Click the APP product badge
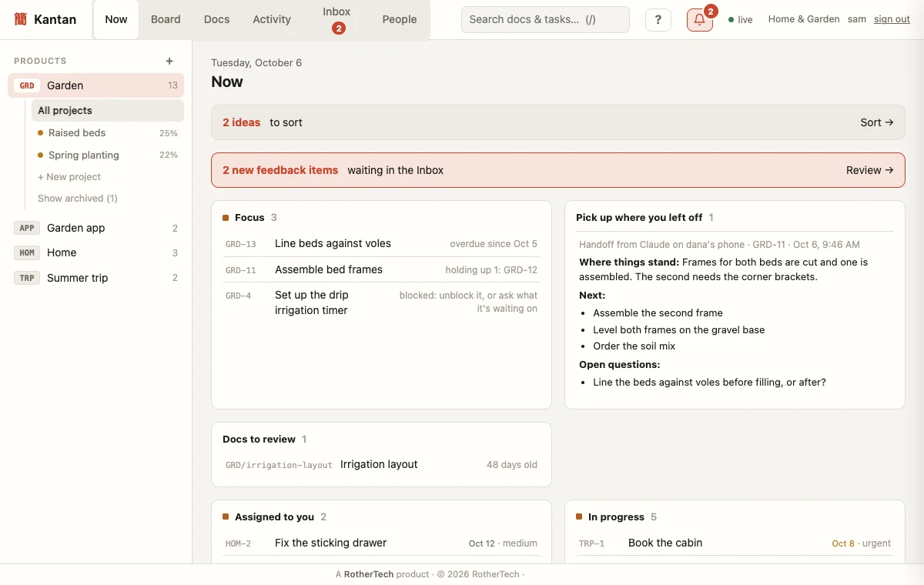The width and height of the screenshot is (924, 585). [27, 228]
